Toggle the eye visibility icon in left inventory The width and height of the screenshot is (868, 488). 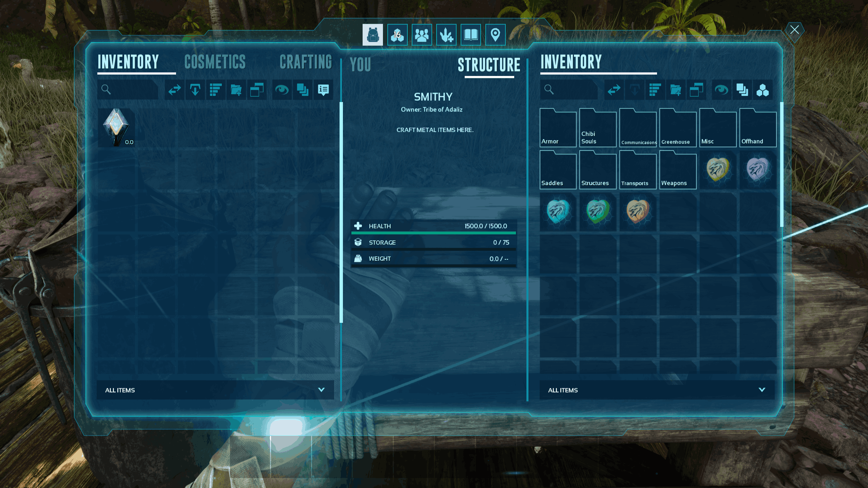pos(281,90)
